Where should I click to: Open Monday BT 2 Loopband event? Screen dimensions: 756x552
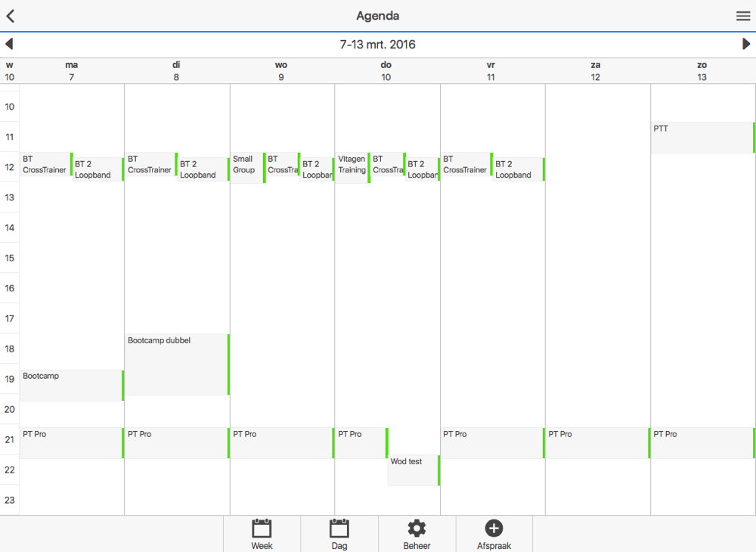(x=98, y=169)
